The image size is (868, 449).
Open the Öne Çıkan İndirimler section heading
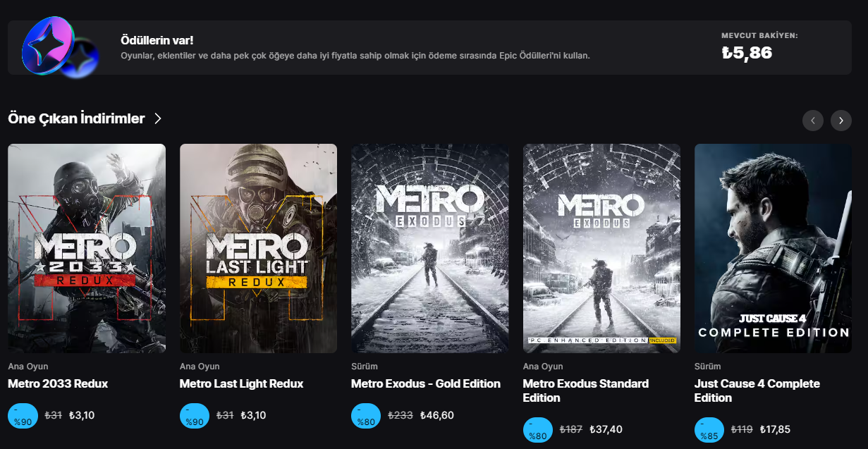click(x=76, y=118)
